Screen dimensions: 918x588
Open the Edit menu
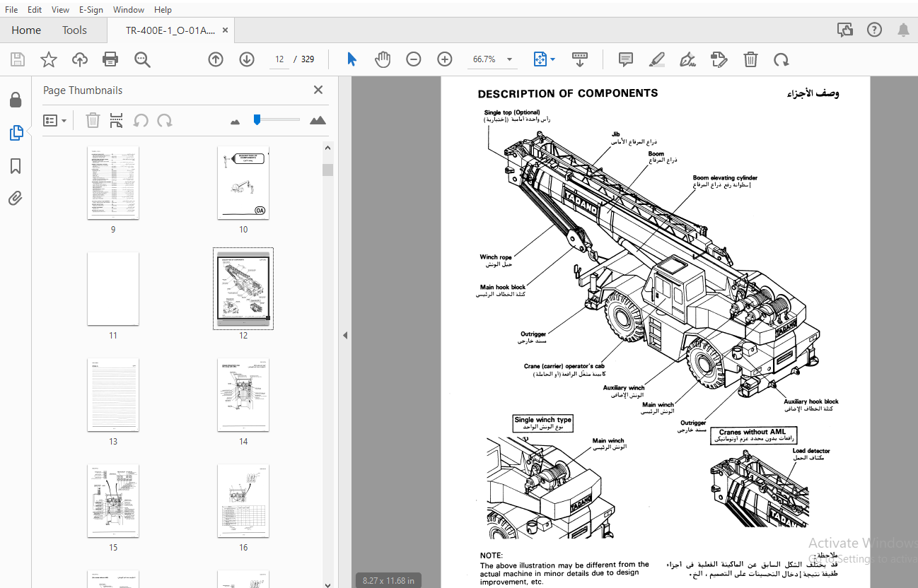tap(35, 10)
